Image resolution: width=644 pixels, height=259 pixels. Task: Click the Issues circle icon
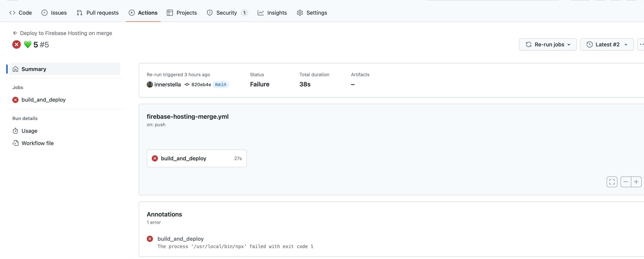click(44, 13)
